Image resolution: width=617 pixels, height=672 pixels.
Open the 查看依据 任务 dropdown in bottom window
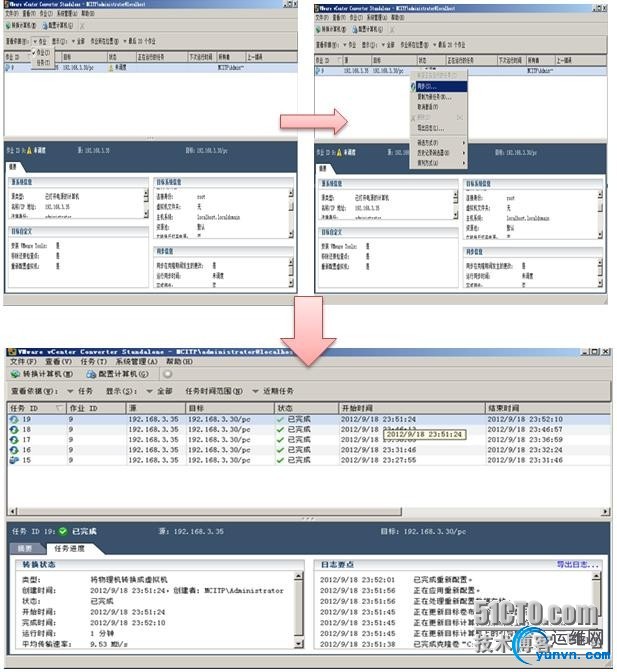pos(81,391)
